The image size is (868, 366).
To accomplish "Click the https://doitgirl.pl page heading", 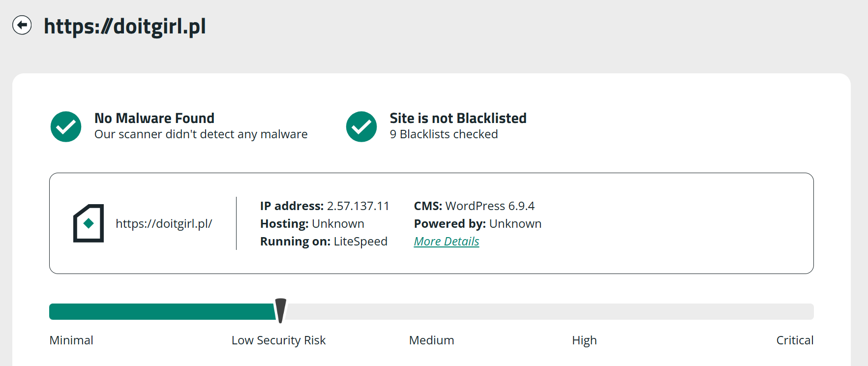I will pyautogui.click(x=125, y=26).
